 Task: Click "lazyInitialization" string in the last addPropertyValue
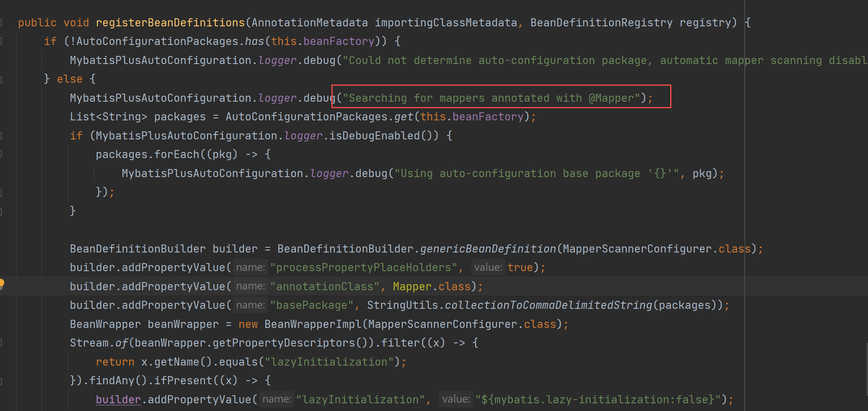click(x=360, y=400)
